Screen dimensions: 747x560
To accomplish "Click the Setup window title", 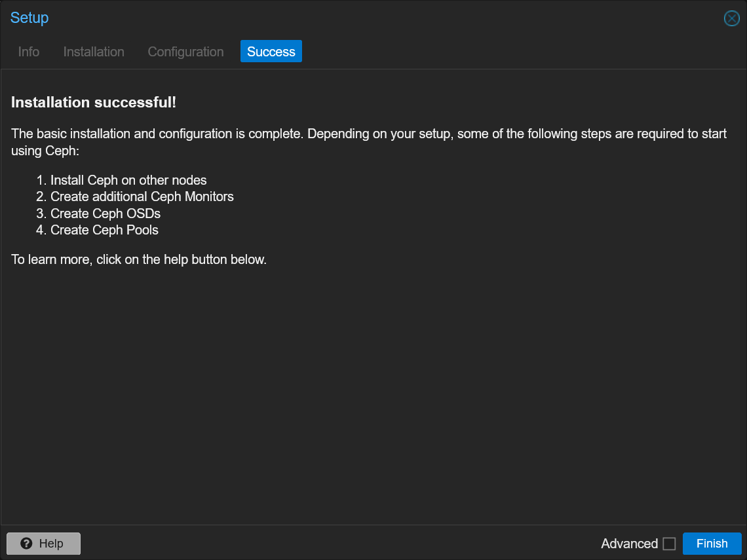I will (x=29, y=18).
